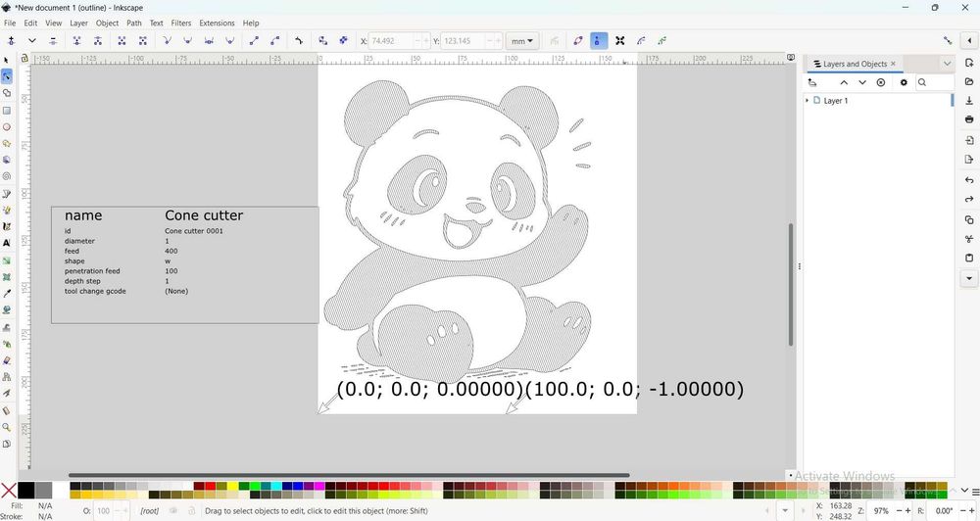Make selected segments lines
This screenshot has width=980, height=521.
(254, 40)
